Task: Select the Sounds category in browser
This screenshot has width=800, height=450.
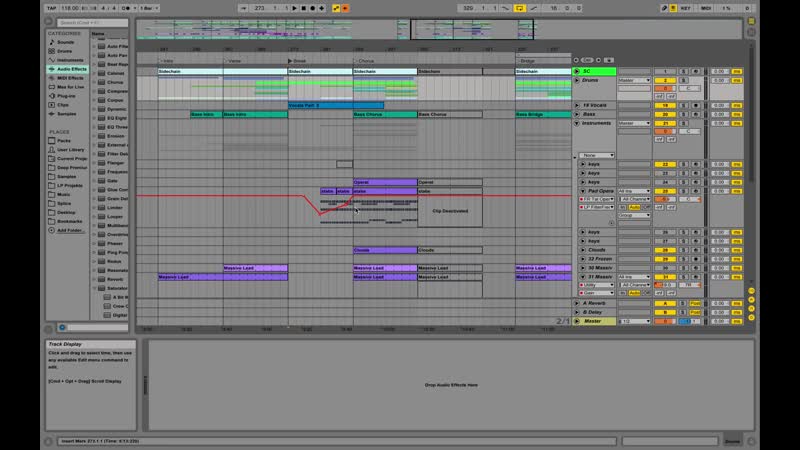Action: (65, 42)
